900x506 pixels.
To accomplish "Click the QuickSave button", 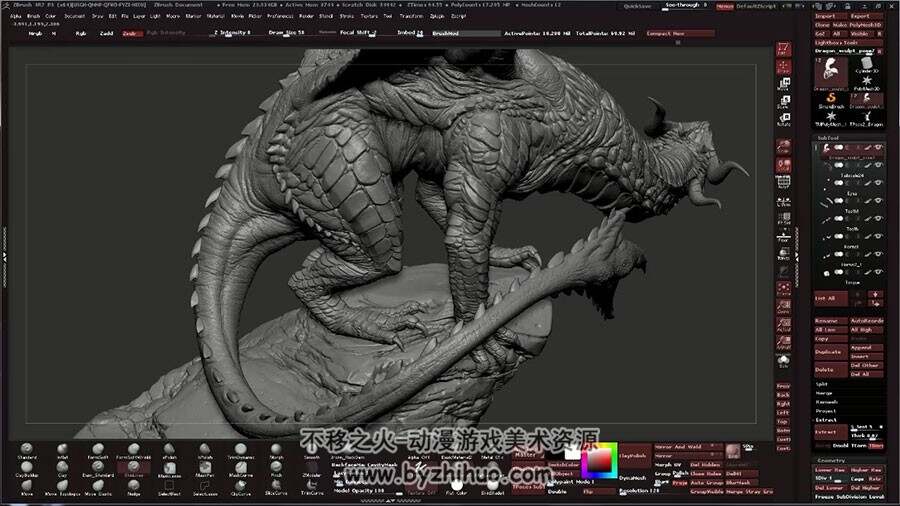I will (x=636, y=6).
